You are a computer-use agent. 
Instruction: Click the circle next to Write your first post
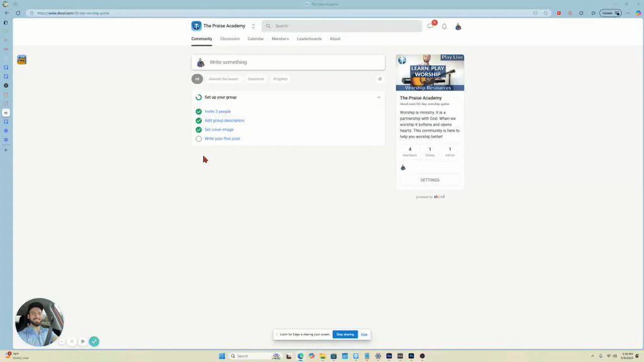tap(199, 139)
